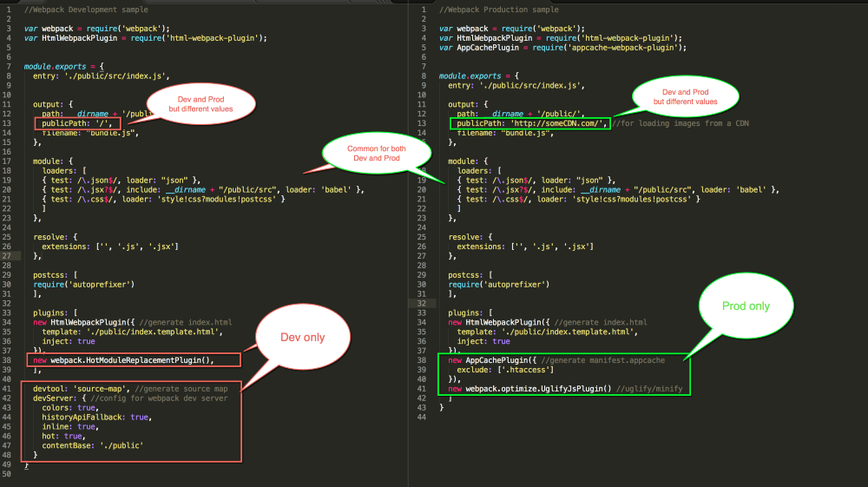
Task: Click the entry line in the Development file
Action: tap(102, 76)
